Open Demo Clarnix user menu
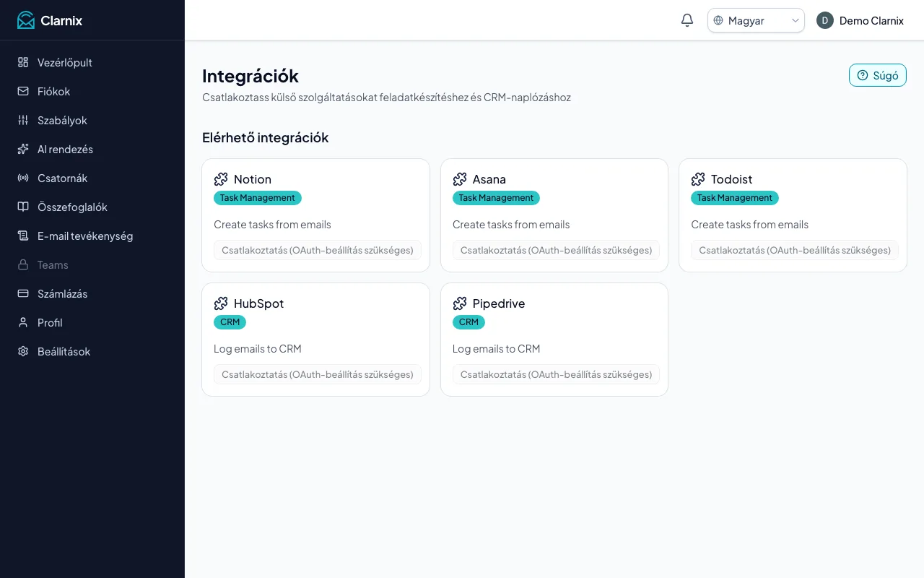Image resolution: width=924 pixels, height=578 pixels. coord(860,20)
